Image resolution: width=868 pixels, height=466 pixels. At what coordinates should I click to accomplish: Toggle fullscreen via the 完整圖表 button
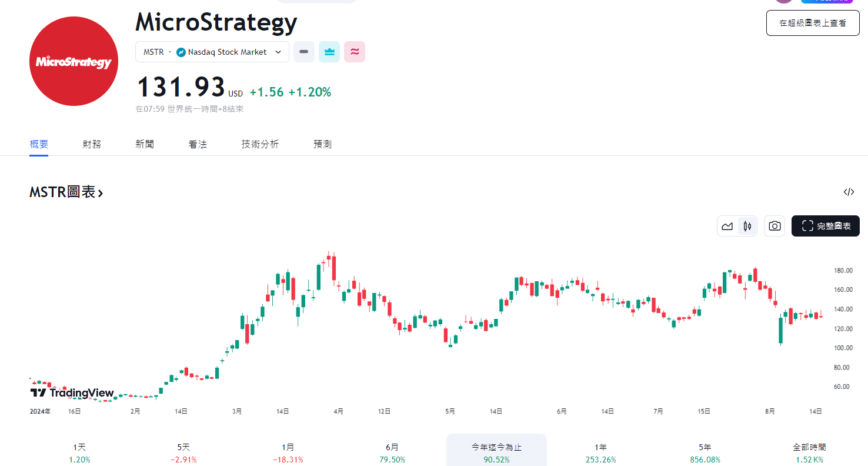pyautogui.click(x=825, y=226)
